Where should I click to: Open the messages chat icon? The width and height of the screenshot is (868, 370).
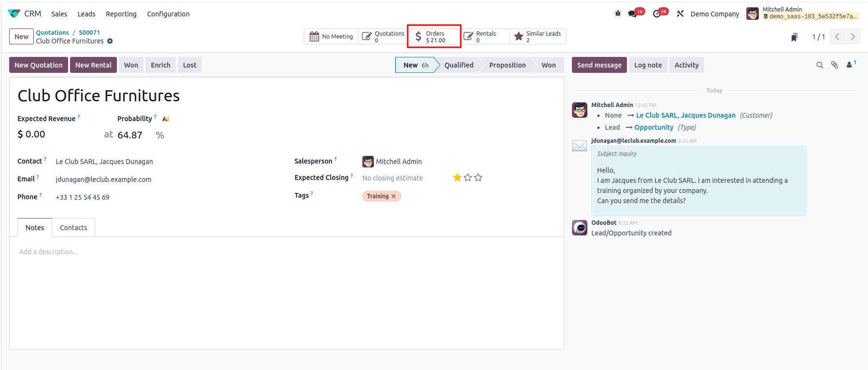[x=632, y=14]
